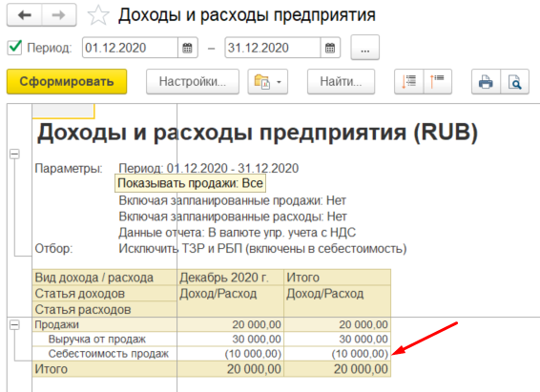540x392 pixels.
Task: Print the report with printer icon
Action: click(486, 82)
